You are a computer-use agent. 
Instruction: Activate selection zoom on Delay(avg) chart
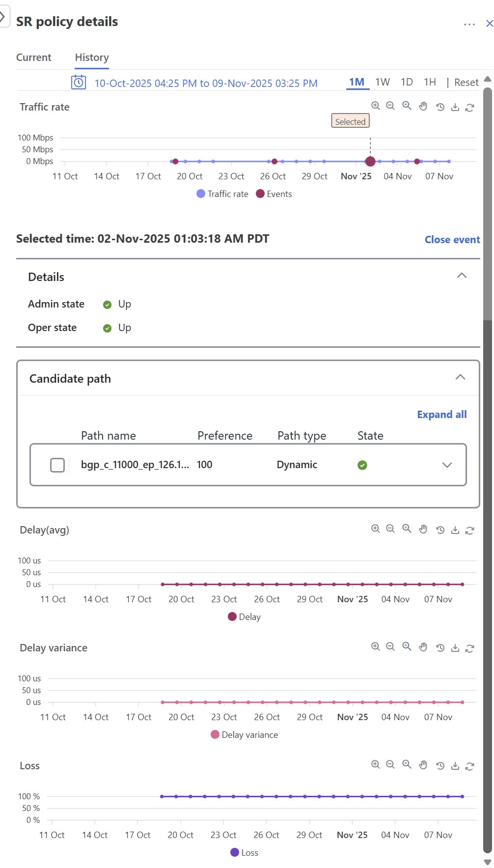(407, 529)
